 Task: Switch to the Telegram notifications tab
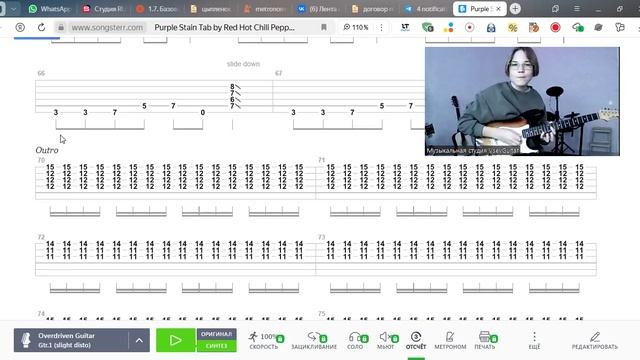(x=425, y=9)
